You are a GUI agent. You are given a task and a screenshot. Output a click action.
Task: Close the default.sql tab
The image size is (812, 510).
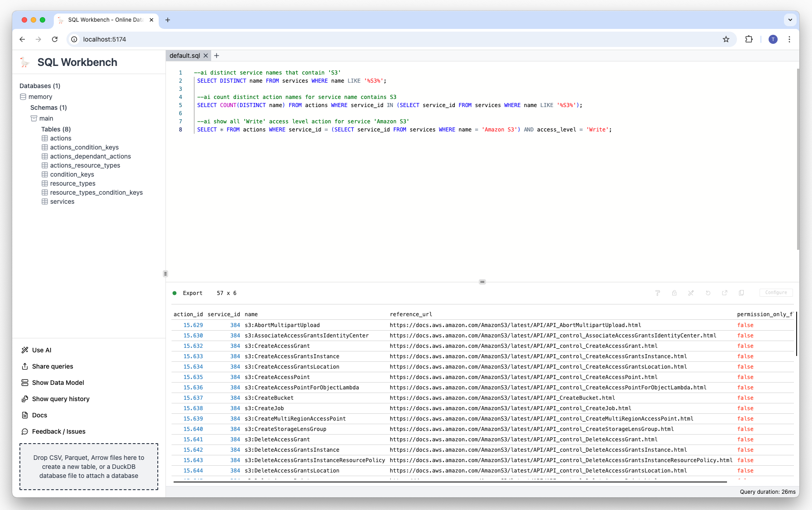click(x=206, y=56)
